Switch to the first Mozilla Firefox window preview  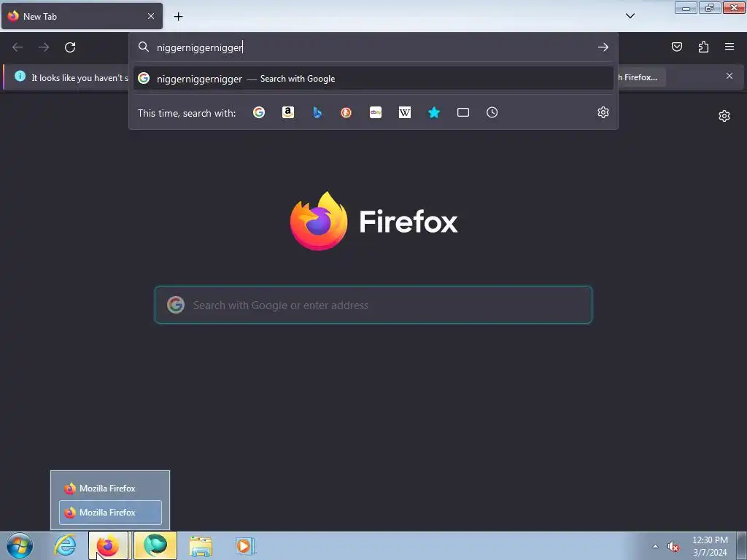[110, 488]
